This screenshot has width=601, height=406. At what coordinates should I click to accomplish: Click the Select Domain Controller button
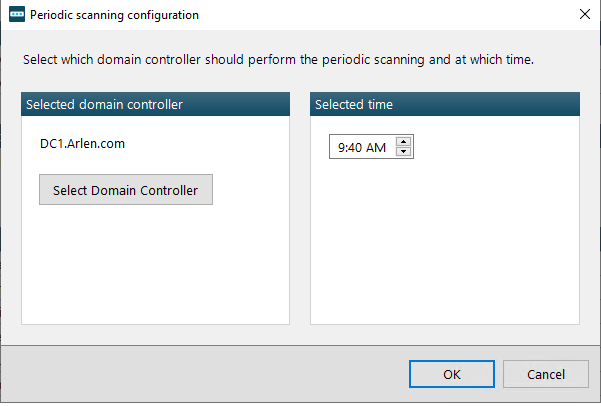tap(126, 190)
